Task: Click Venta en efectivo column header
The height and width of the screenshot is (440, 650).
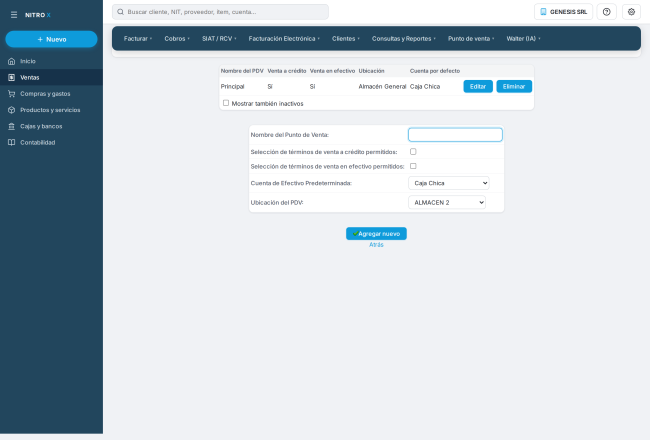Action: (x=332, y=71)
